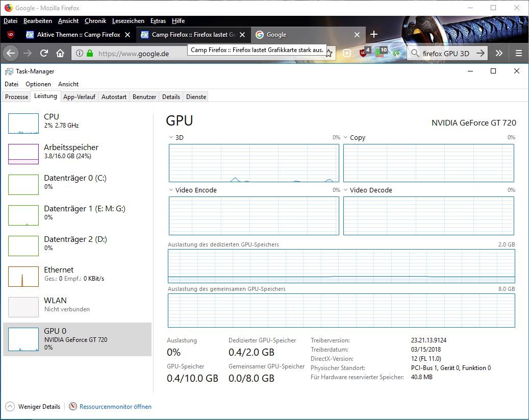Open the Copy graph engine dropdown
Screen dimensions: 529x420
346,138
